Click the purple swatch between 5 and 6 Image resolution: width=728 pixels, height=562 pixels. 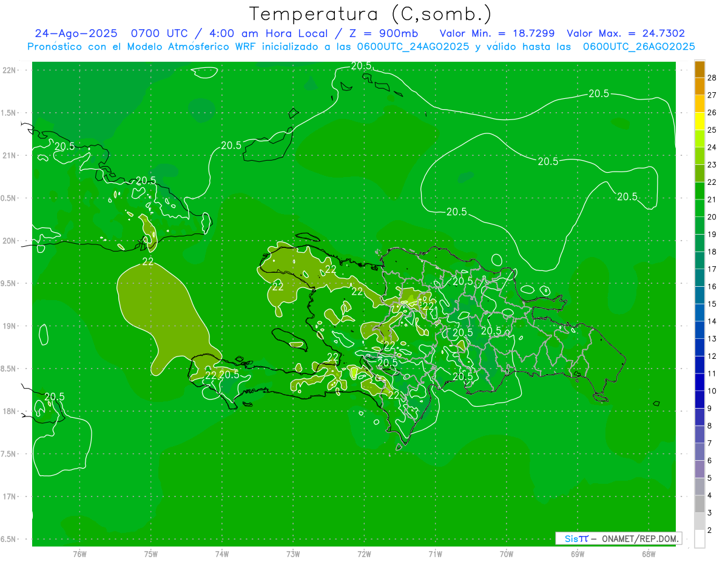point(700,469)
